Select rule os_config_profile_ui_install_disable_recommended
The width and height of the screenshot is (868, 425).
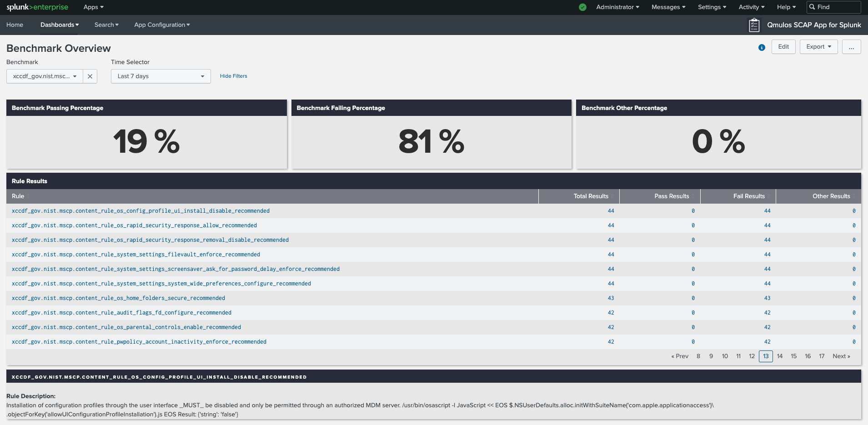[x=140, y=211]
